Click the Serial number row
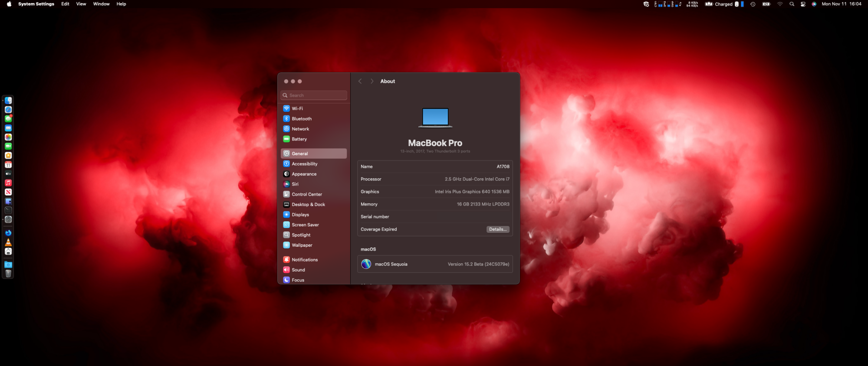The width and height of the screenshot is (868, 366). pos(435,217)
